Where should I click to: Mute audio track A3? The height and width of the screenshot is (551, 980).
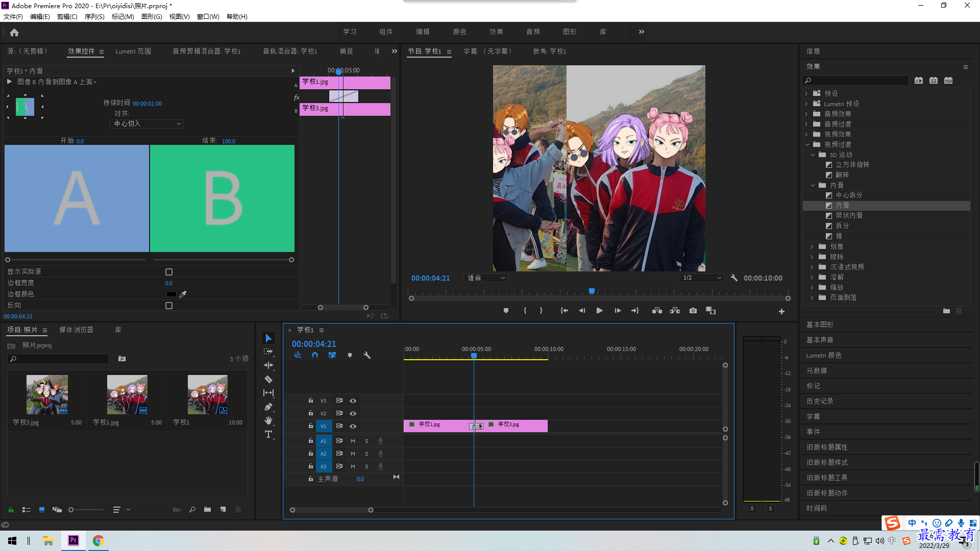[x=353, y=466]
